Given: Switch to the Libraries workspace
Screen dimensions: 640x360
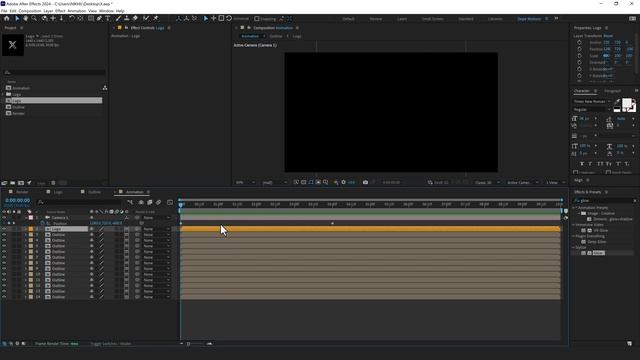Looking at the screenshot, I should tap(495, 19).
